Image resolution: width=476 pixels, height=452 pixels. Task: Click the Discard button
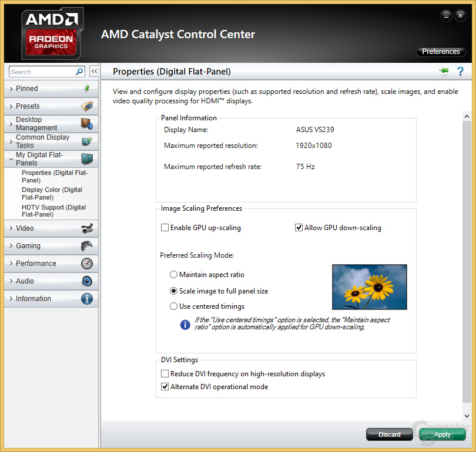(x=389, y=434)
